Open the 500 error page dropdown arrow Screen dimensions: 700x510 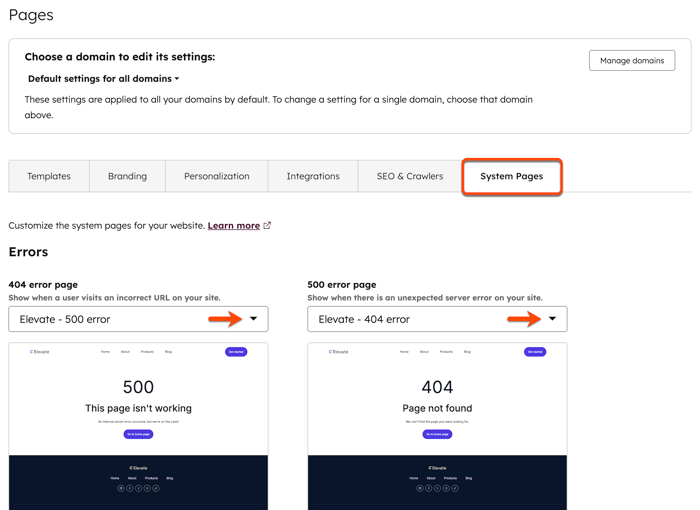pos(552,319)
